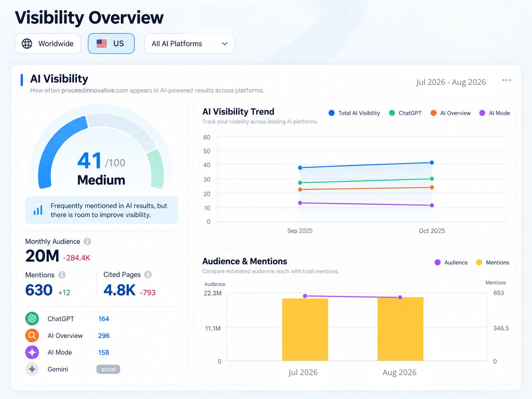The width and height of the screenshot is (532, 399).
Task: Toggle AI Overview legend series in trend chart
Action: [x=450, y=113]
